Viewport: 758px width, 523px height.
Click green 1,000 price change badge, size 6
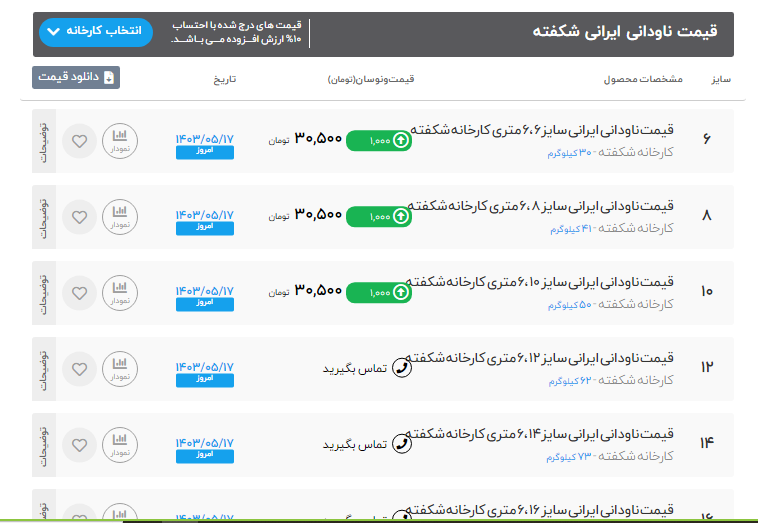[379, 141]
